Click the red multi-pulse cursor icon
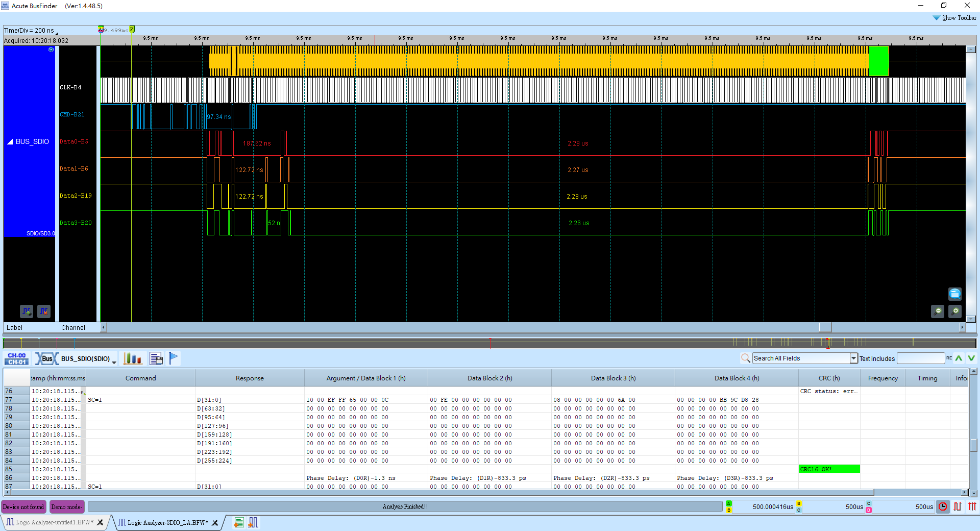Screen dimensions: 980x531 pyautogui.click(x=972, y=506)
